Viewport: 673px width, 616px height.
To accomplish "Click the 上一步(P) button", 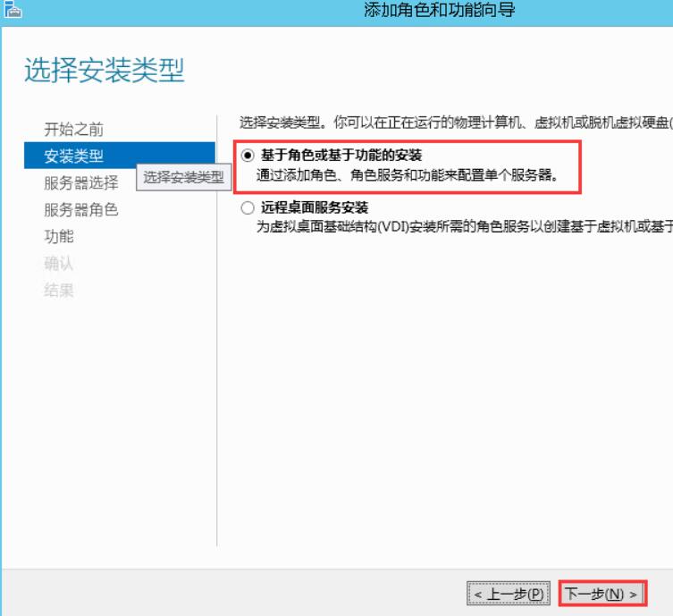I will click(509, 594).
